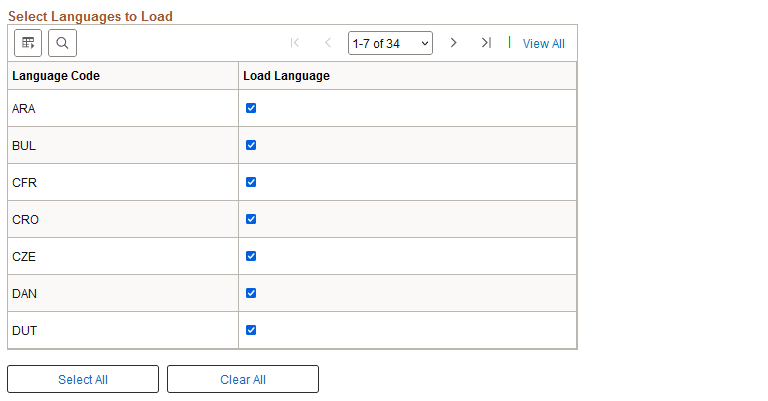Select the ARA language code cell
The image size is (768, 401).
coord(24,108)
